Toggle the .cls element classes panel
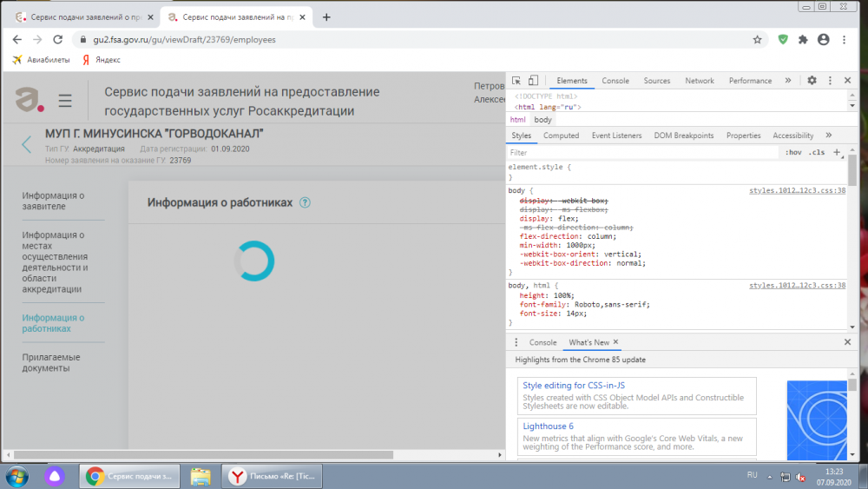868x489 pixels. pos(816,153)
